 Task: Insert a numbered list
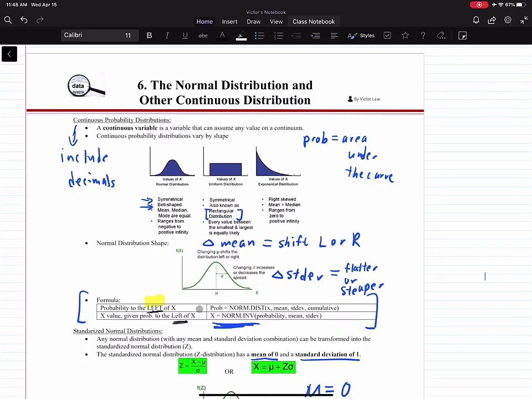point(279,35)
